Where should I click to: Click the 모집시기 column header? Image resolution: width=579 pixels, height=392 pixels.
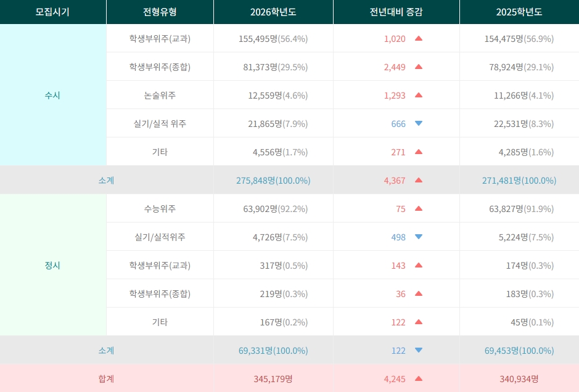click(52, 12)
